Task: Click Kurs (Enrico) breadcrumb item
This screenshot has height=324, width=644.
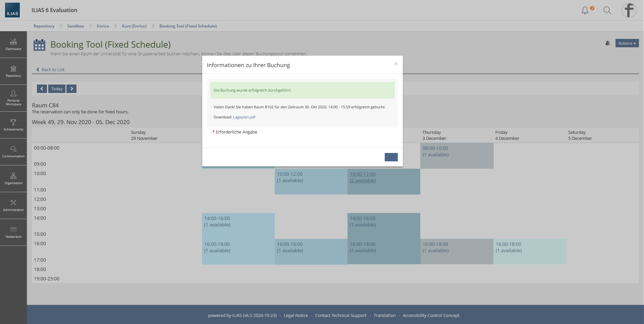Action: point(134,26)
